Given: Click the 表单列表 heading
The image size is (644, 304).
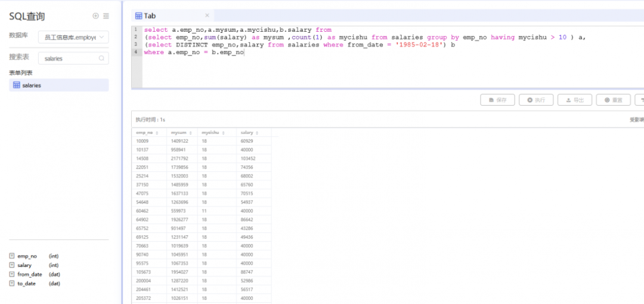Looking at the screenshot, I should point(20,73).
